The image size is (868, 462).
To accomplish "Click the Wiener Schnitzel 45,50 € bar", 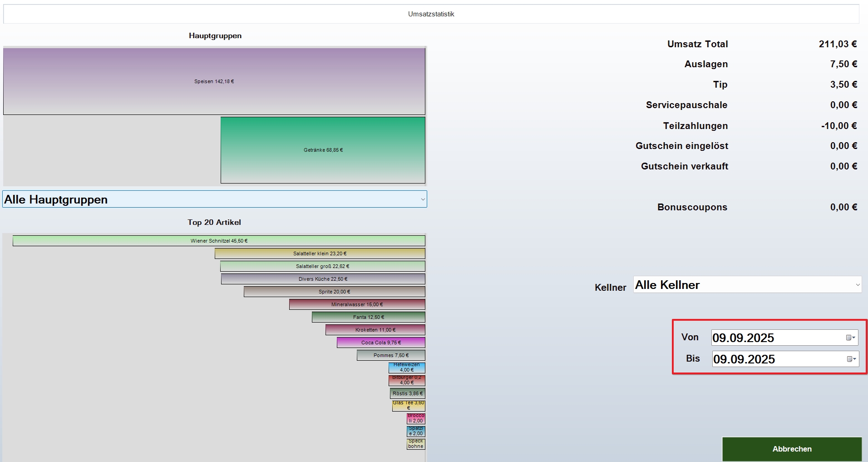I will pyautogui.click(x=219, y=241).
